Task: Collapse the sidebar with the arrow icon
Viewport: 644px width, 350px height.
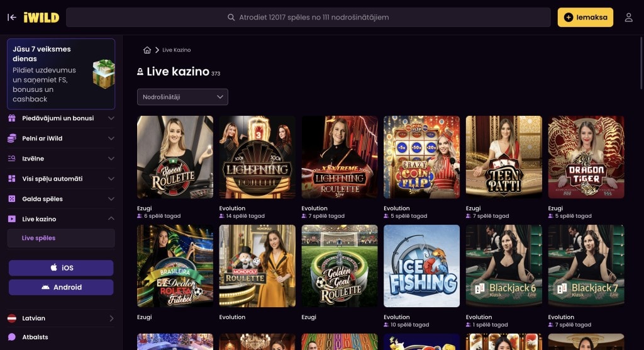Action: [x=12, y=17]
